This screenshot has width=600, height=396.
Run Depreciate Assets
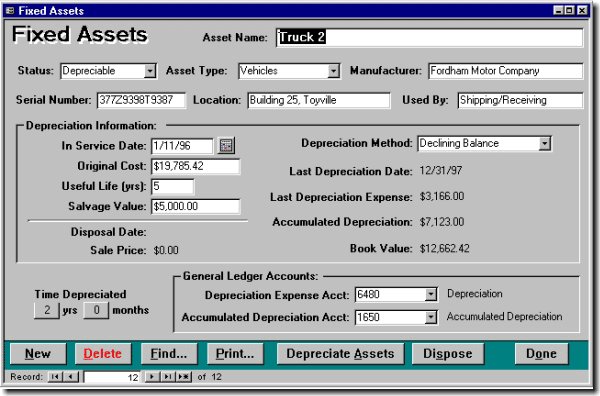[x=340, y=354]
